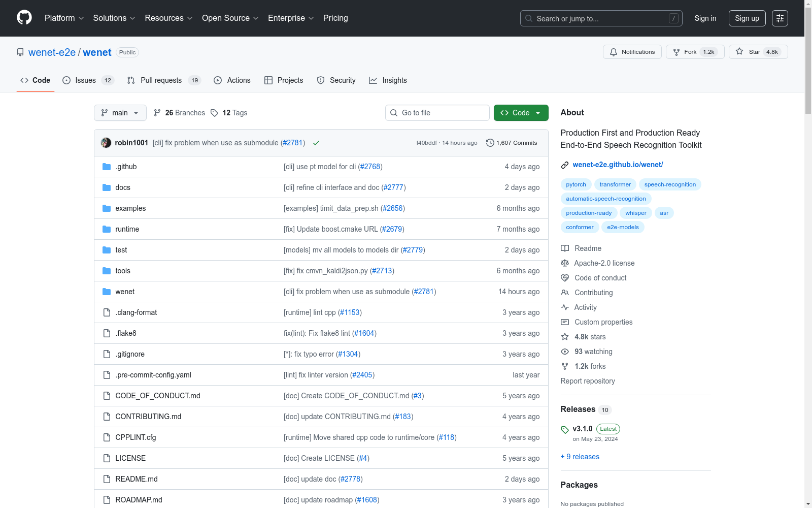
Task: Click the v3.1.0 release tag icon
Action: (565, 430)
